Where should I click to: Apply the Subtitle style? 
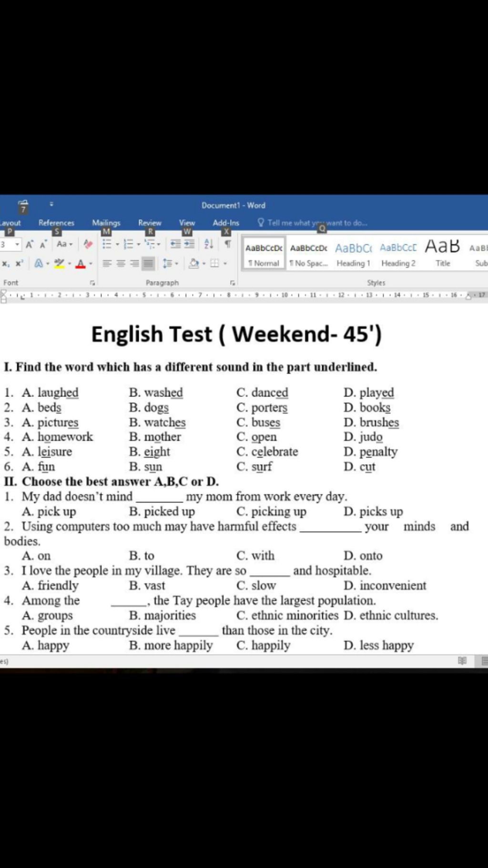click(x=478, y=253)
